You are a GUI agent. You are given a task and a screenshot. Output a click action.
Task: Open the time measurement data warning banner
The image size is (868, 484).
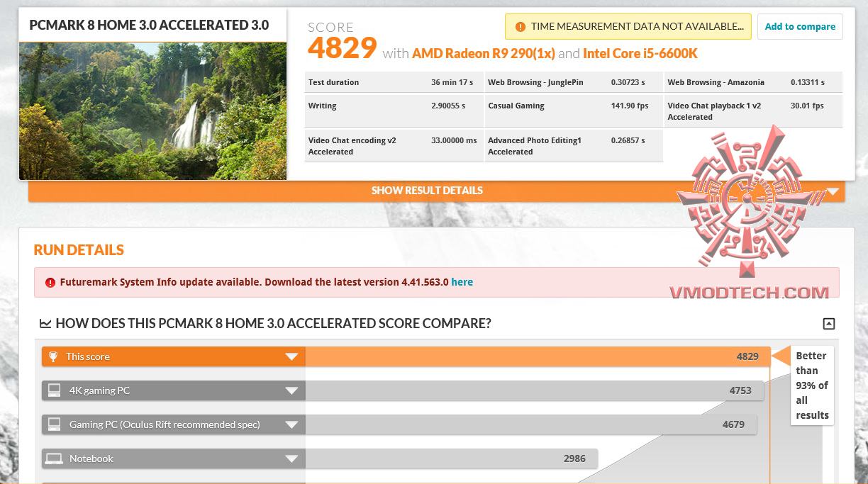coord(628,27)
